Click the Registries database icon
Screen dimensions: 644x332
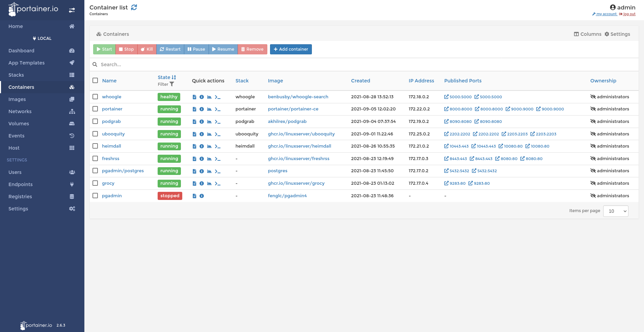72,197
